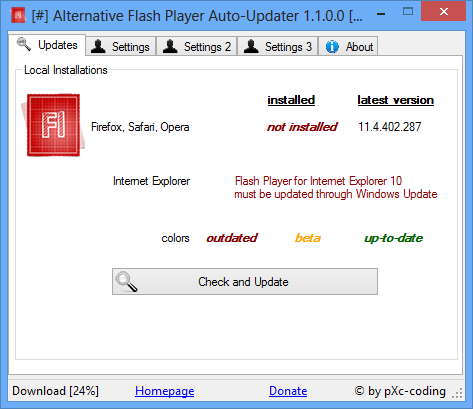Click the 'Download [24%]' status text
The image size is (473, 409).
pyautogui.click(x=55, y=391)
